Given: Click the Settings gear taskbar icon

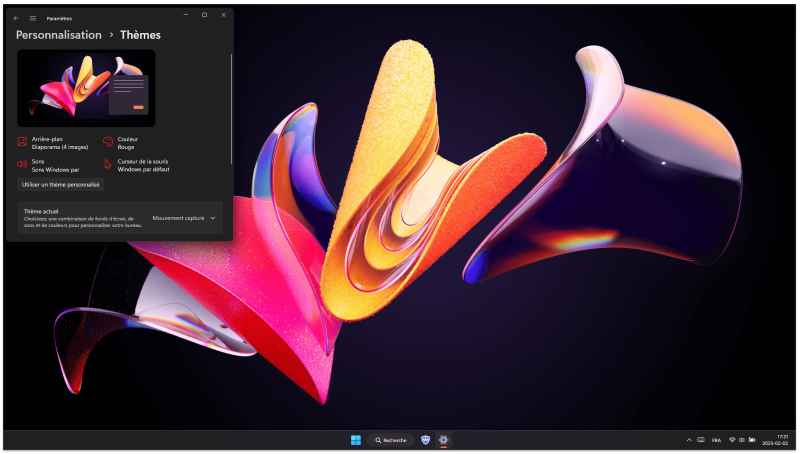Looking at the screenshot, I should 444,440.
